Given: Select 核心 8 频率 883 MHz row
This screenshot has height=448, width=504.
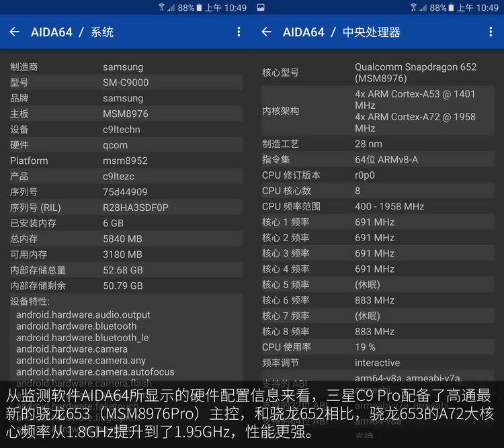Looking at the screenshot, I should tap(378, 331).
